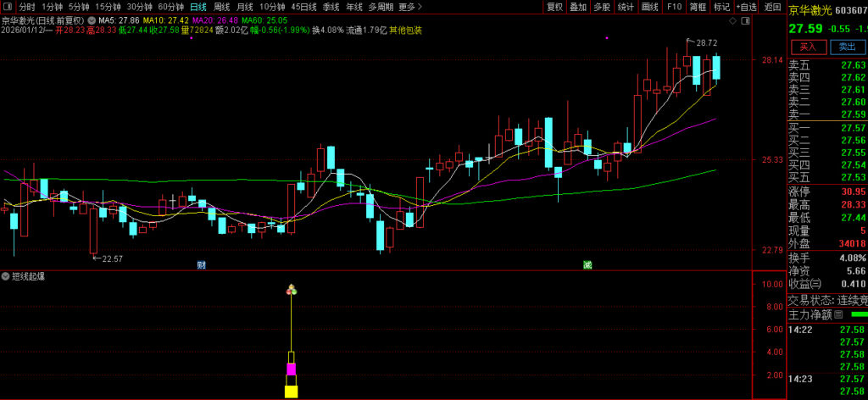The width and height of the screenshot is (868, 400).
Task: Open the icon next to 主力净额
Action: [838, 314]
